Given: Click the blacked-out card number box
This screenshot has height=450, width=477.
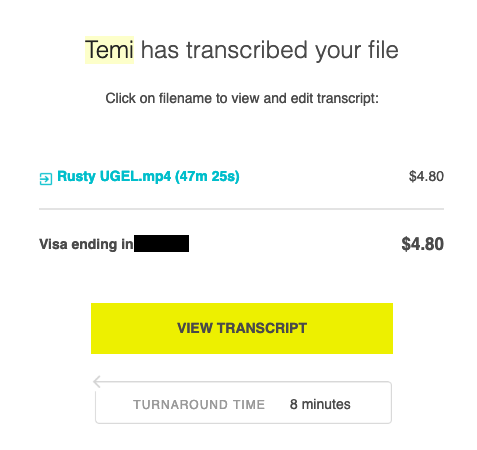Looking at the screenshot, I should [161, 243].
